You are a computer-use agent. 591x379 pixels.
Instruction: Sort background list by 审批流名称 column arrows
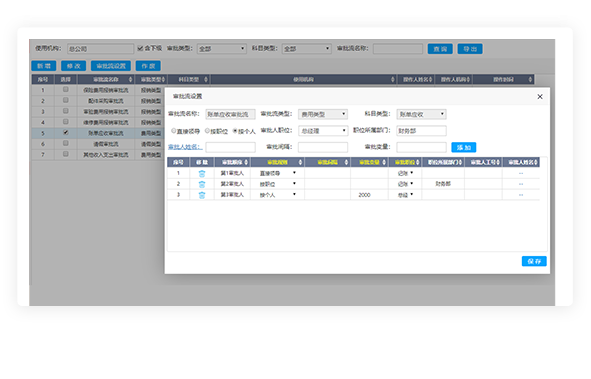130,79
